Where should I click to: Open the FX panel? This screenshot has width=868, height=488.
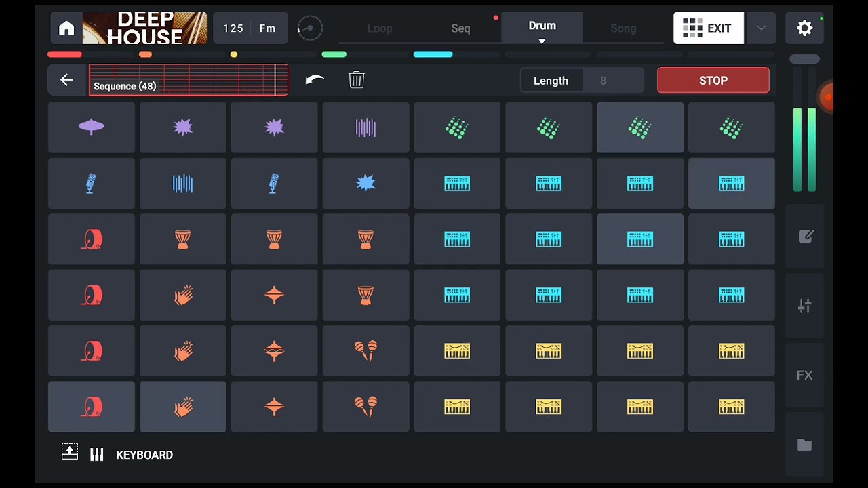(x=805, y=375)
